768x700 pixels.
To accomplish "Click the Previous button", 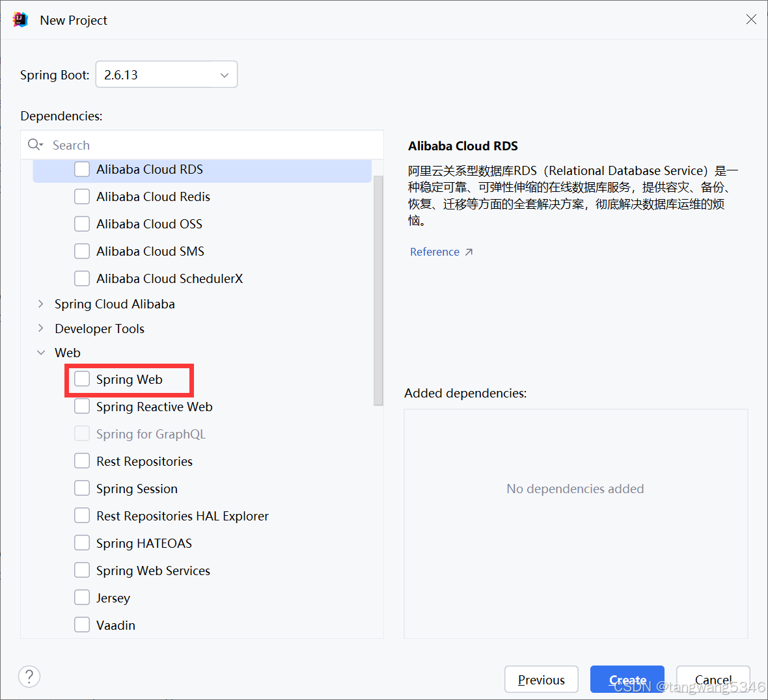I will (x=542, y=679).
